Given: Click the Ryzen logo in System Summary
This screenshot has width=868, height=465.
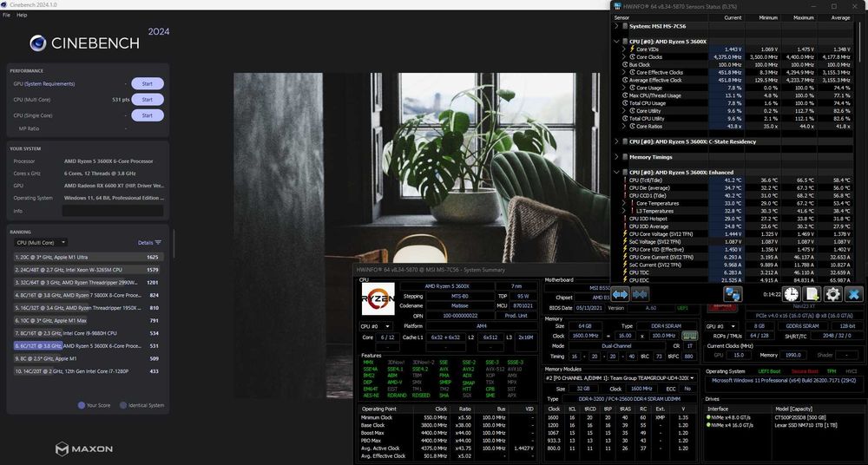Looking at the screenshot, I should pos(378,298).
